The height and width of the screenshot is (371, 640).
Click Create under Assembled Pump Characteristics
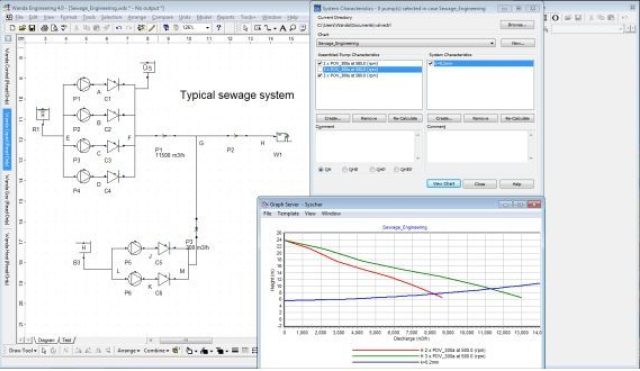point(333,118)
